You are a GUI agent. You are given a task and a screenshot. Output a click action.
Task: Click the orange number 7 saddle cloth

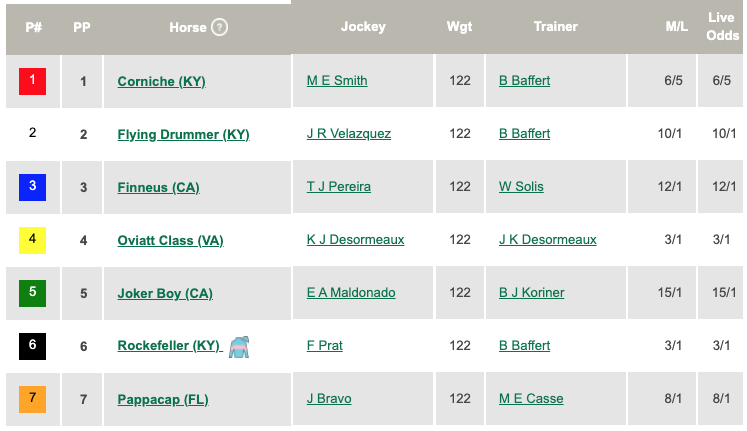(x=32, y=399)
